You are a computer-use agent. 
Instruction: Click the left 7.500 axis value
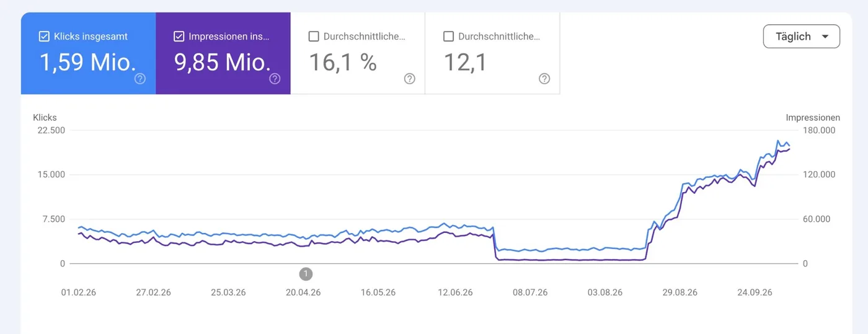(x=54, y=219)
